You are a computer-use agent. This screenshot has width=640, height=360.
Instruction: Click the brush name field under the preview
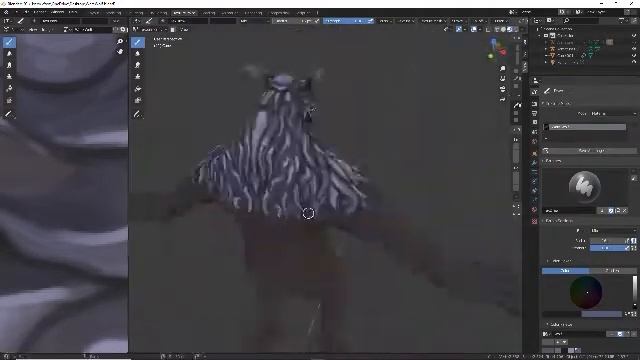[x=569, y=211]
